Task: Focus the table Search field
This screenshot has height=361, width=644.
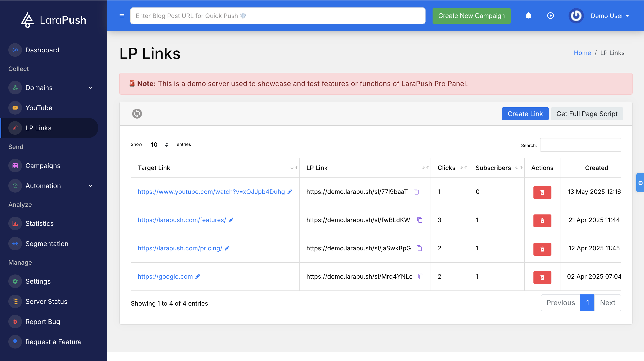Action: [x=580, y=145]
